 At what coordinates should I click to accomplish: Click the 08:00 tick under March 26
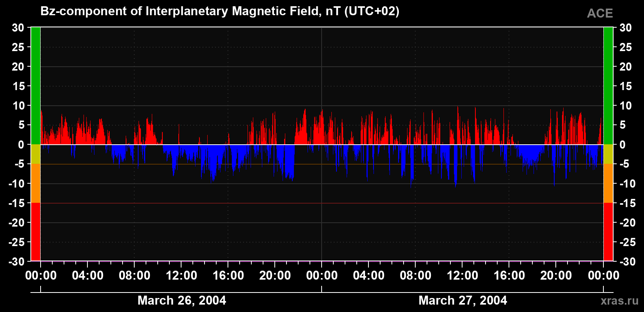click(135, 276)
